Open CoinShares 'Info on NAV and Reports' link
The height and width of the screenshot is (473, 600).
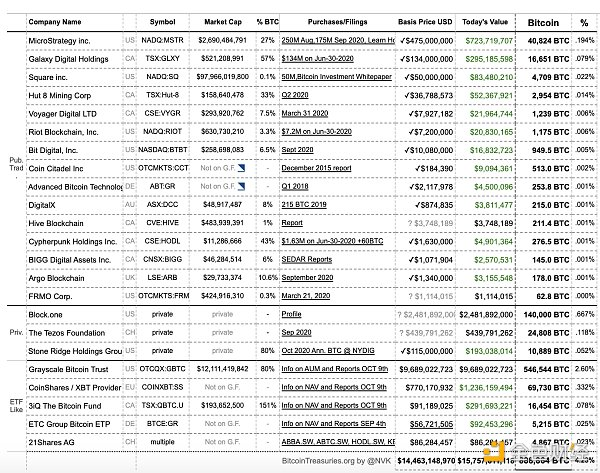(x=334, y=387)
